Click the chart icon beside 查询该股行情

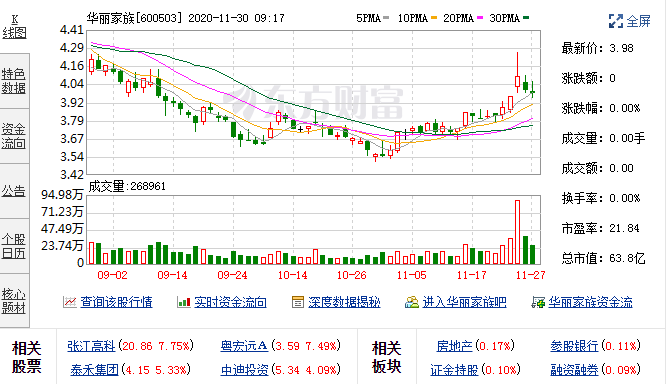click(70, 302)
